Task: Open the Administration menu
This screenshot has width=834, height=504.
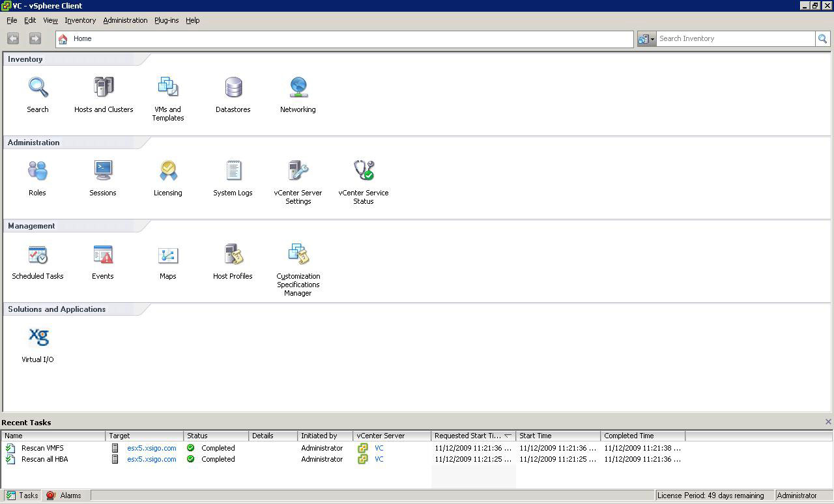Action: coord(125,20)
